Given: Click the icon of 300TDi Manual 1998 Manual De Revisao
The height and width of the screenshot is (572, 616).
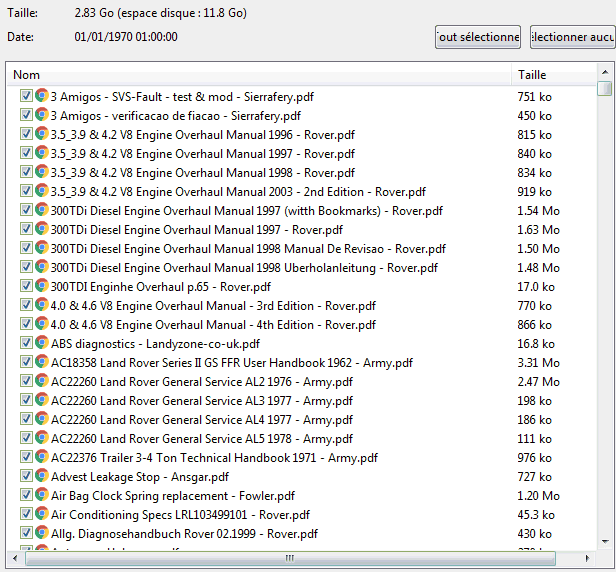Looking at the screenshot, I should tap(42, 248).
